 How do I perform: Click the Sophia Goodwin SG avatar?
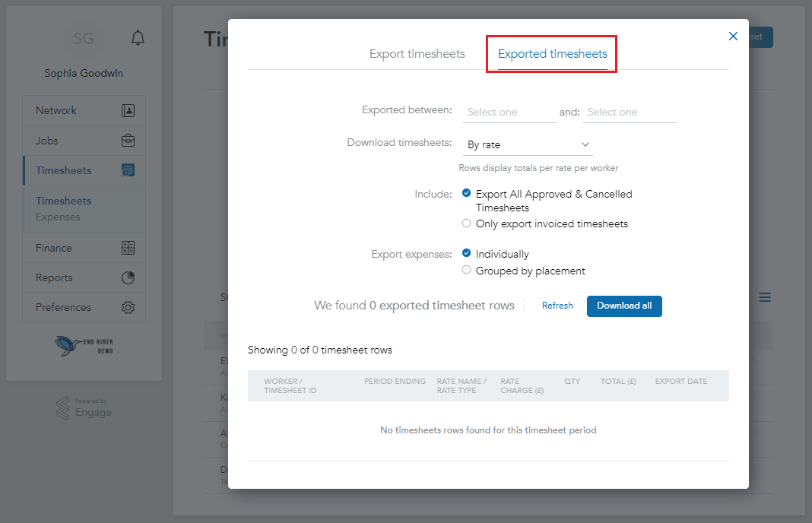tap(84, 38)
